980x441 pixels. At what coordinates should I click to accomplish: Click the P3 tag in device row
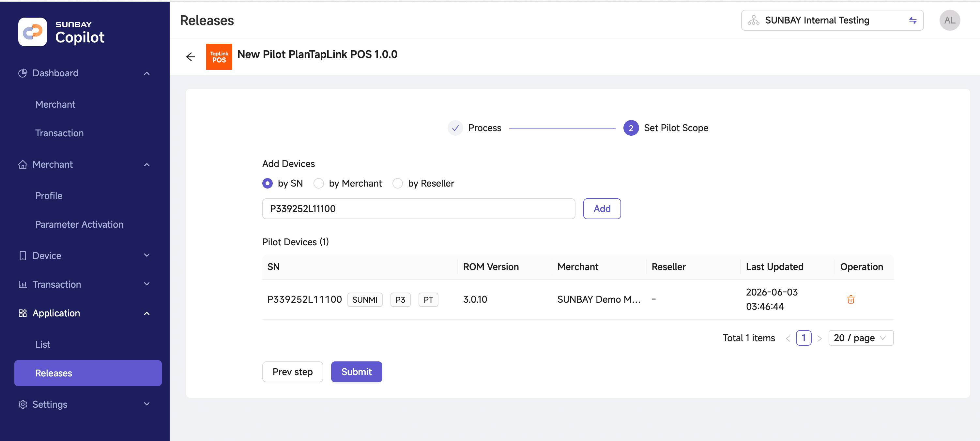coord(400,300)
